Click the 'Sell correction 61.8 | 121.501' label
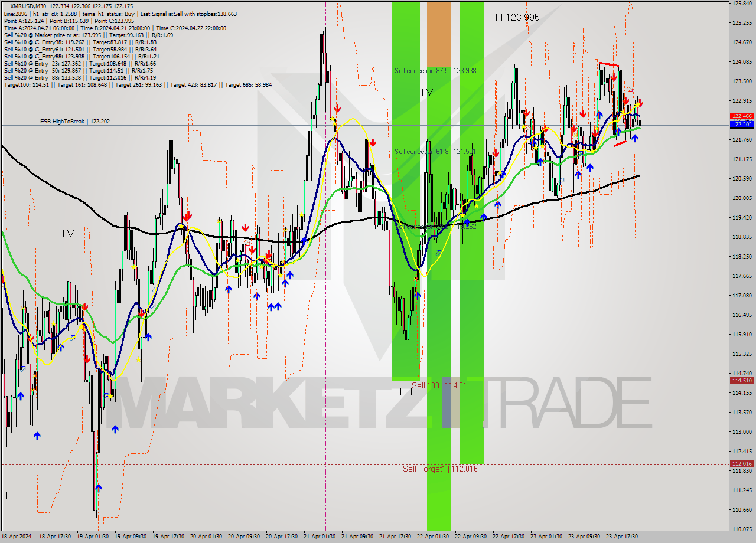This screenshot has width=756, height=543. click(x=435, y=152)
